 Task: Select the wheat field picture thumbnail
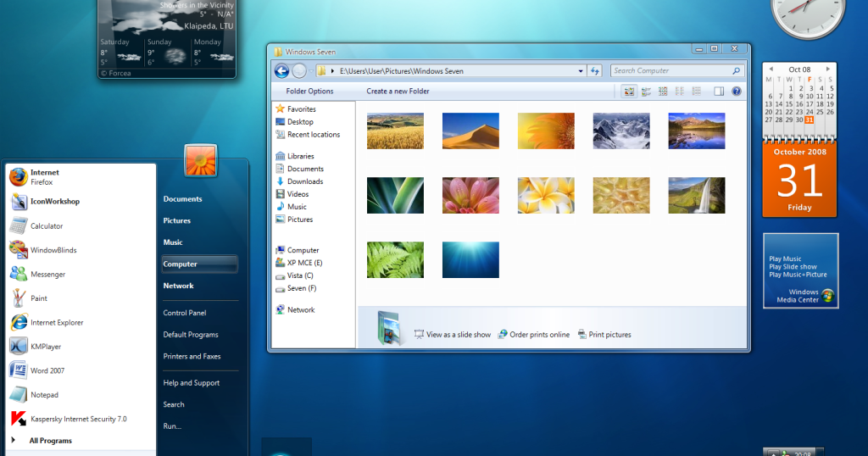395,131
